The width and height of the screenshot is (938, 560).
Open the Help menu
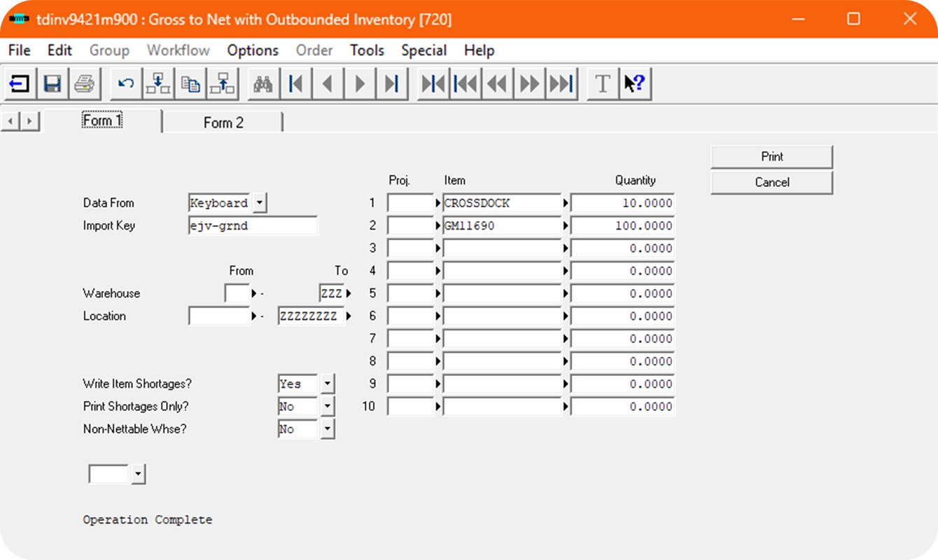point(479,50)
